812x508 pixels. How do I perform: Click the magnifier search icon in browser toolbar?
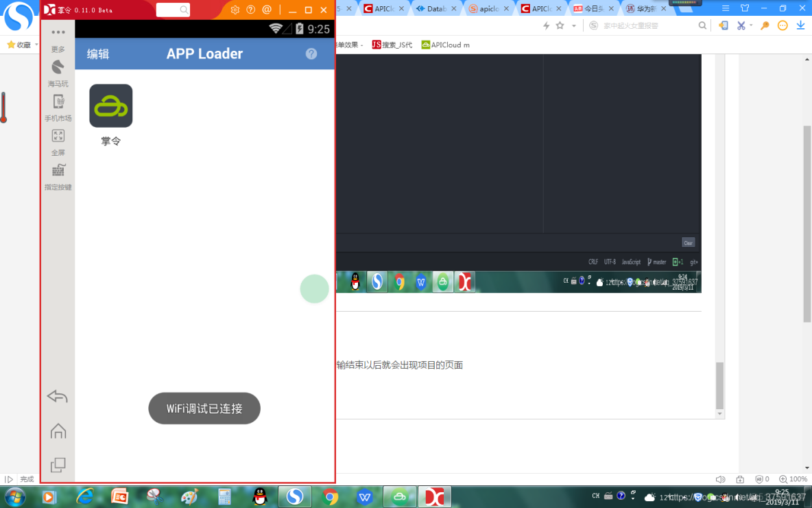[702, 25]
